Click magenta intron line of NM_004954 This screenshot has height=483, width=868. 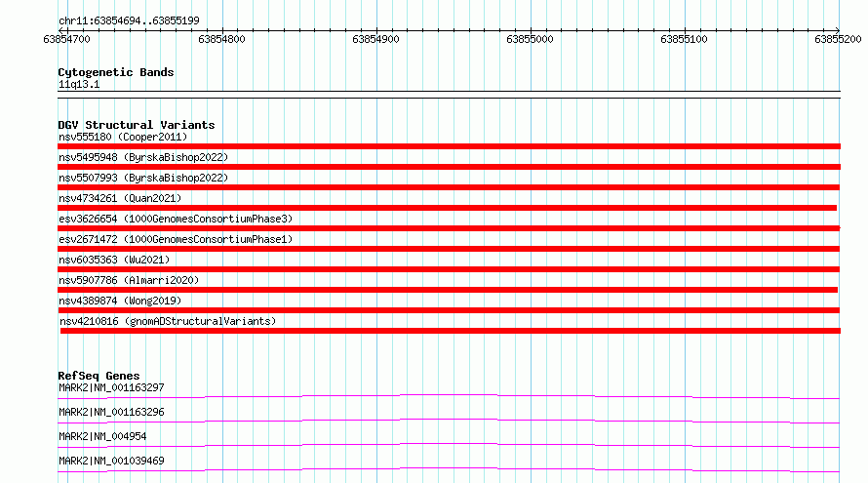pyautogui.click(x=449, y=444)
